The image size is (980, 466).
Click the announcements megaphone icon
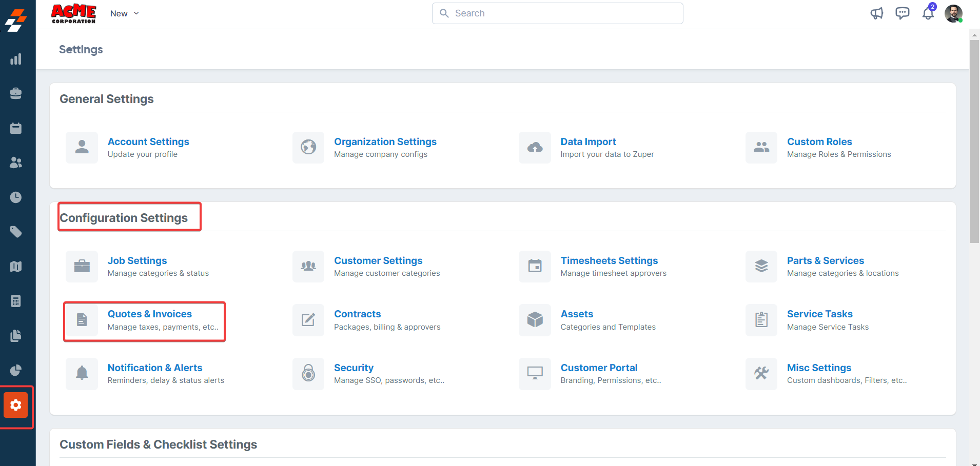click(x=876, y=13)
